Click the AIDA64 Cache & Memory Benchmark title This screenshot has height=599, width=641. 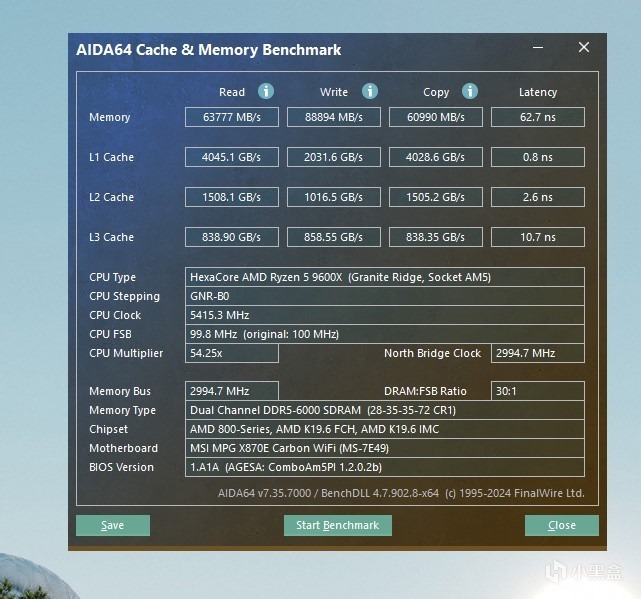[208, 50]
